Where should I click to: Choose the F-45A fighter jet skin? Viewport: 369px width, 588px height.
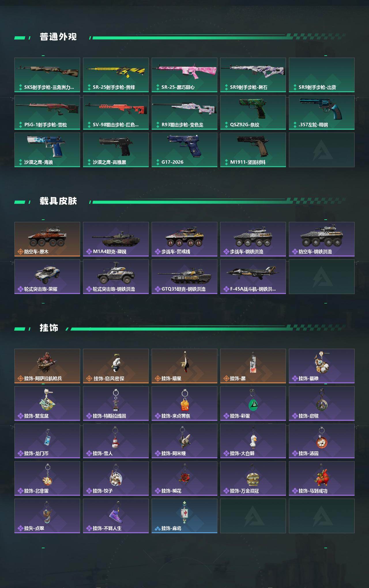click(253, 277)
